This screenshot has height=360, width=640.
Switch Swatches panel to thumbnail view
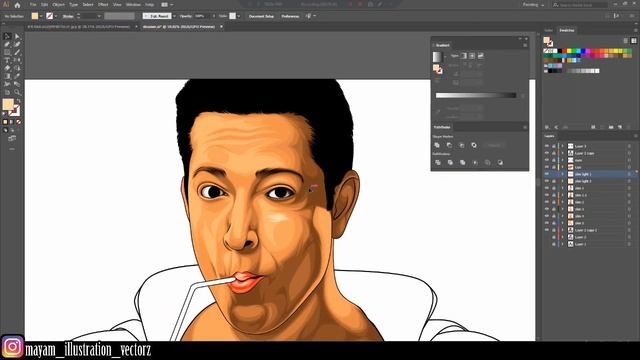click(x=633, y=40)
